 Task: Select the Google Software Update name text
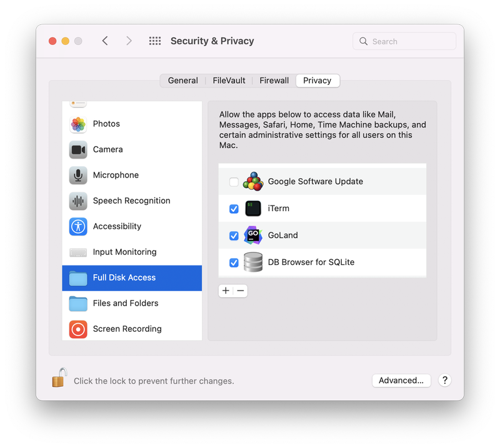(x=316, y=181)
